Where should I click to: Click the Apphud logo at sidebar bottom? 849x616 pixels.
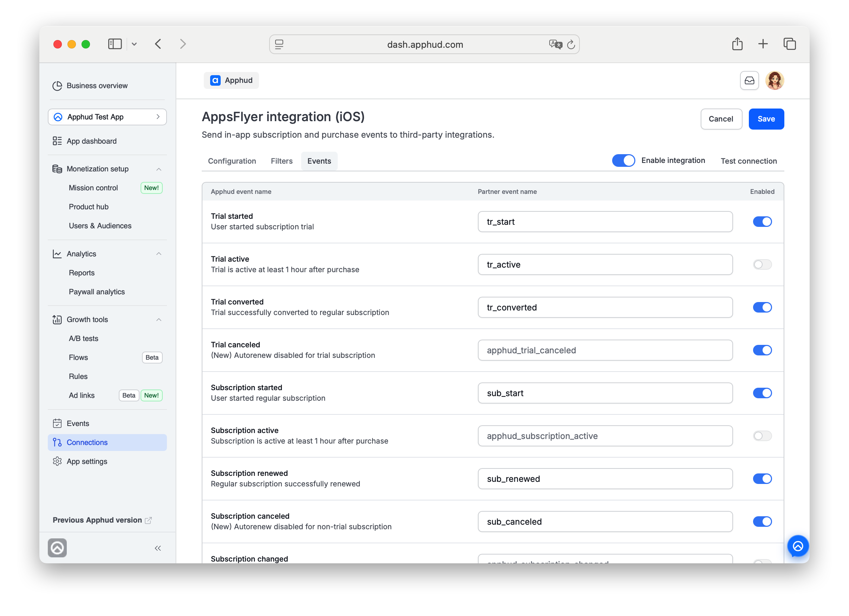(x=57, y=548)
